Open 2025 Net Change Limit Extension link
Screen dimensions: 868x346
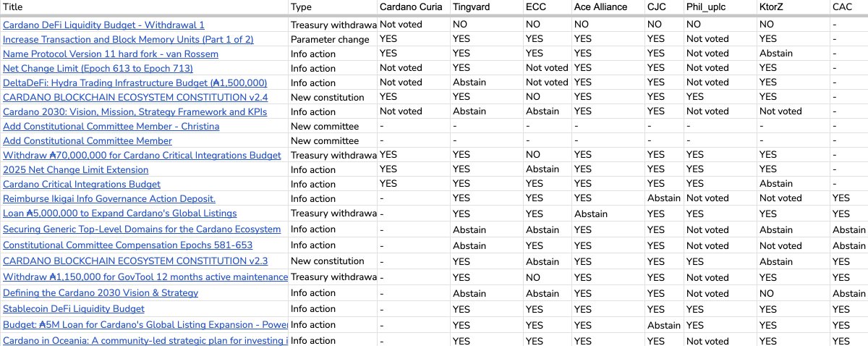(x=76, y=169)
